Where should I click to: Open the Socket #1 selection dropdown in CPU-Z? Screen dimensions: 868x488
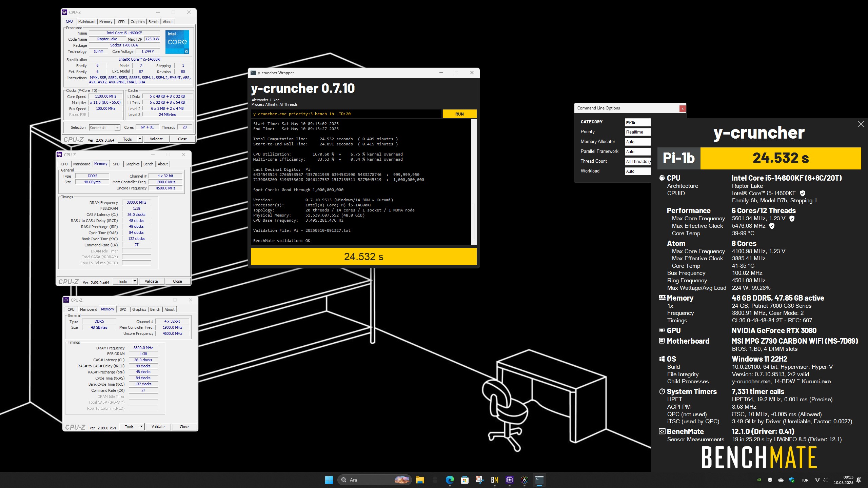click(x=104, y=128)
